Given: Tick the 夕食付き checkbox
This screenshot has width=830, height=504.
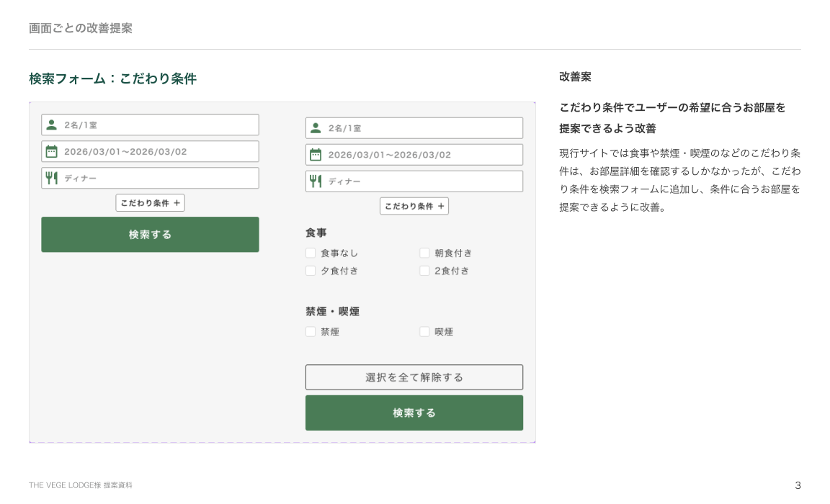Looking at the screenshot, I should point(311,271).
